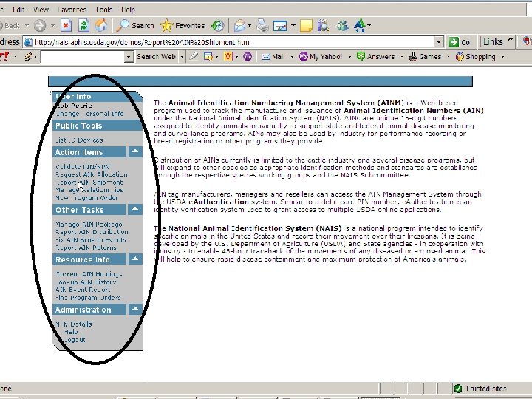Collapse the Resource Info section arrow
This screenshot has width=532, height=399.
click(135, 259)
